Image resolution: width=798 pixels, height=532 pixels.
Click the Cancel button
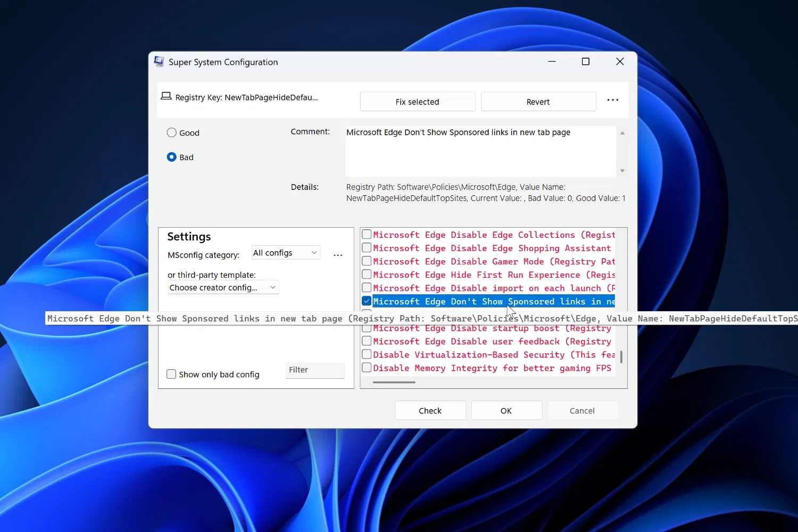(x=583, y=411)
